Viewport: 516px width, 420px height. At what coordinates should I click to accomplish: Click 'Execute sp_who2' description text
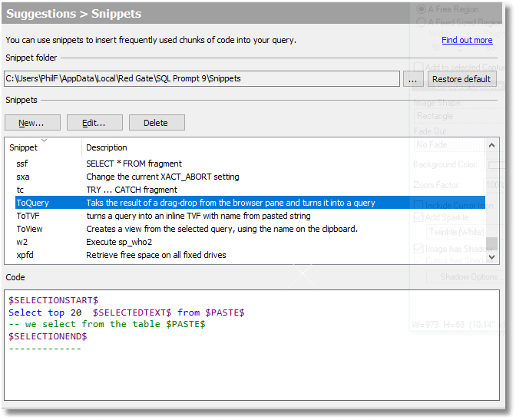tap(119, 242)
